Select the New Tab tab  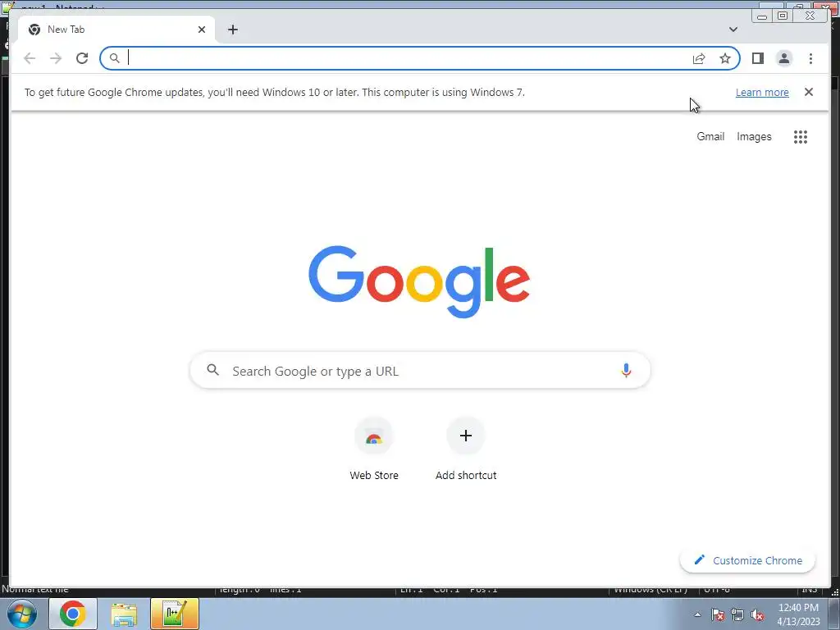(x=116, y=30)
